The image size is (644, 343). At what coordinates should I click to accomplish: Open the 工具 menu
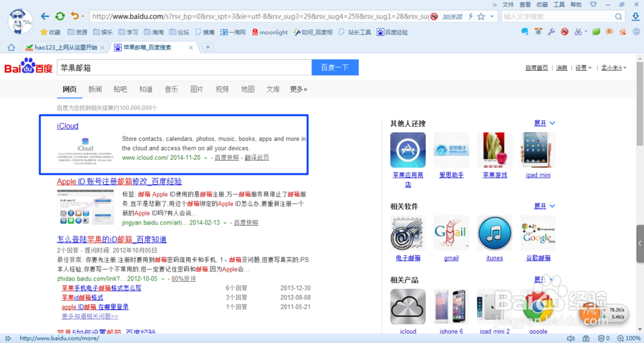pos(559,5)
